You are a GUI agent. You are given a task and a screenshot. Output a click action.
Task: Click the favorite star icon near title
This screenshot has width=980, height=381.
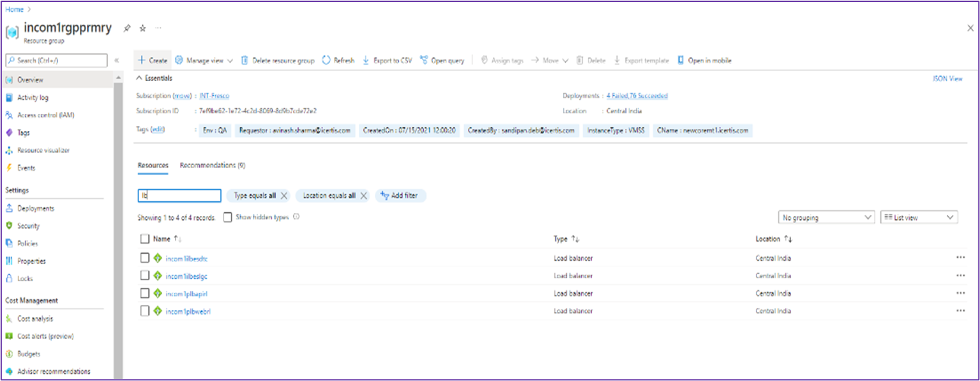point(143,28)
